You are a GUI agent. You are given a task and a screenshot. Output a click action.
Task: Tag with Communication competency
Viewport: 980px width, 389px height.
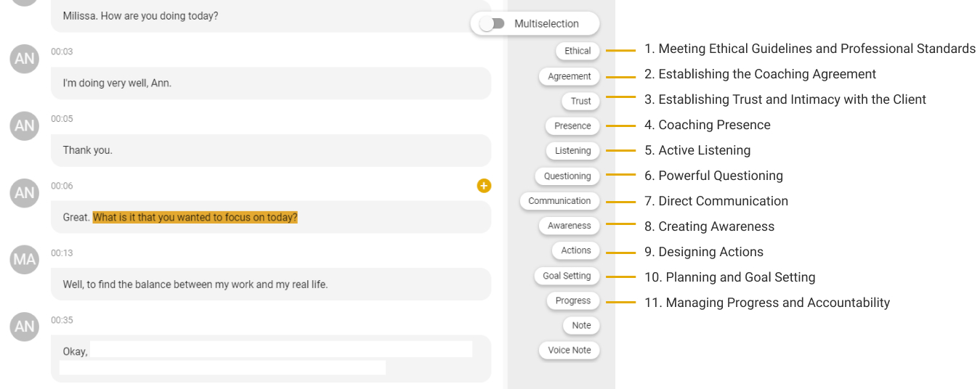coord(559,201)
